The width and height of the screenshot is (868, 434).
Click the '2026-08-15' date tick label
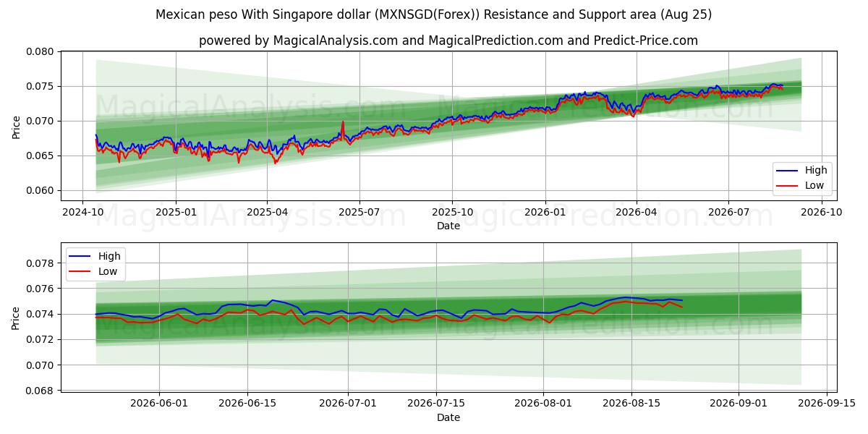(x=631, y=404)
